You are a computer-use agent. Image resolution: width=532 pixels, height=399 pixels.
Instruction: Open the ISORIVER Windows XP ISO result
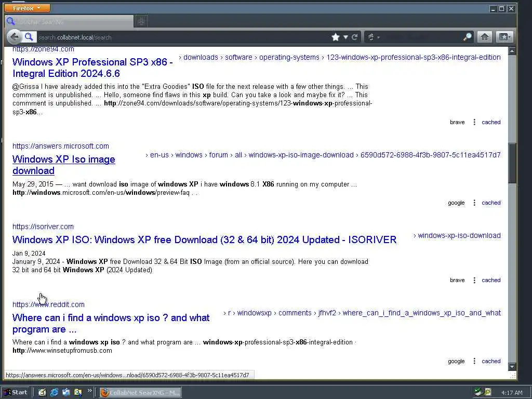point(204,240)
